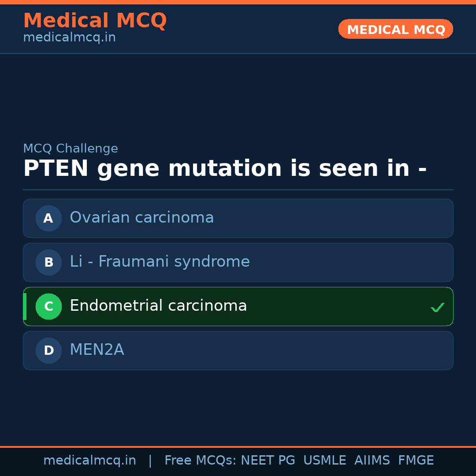Open the Medical MCQ header title
The image size is (476, 476).
pyautogui.click(x=95, y=21)
